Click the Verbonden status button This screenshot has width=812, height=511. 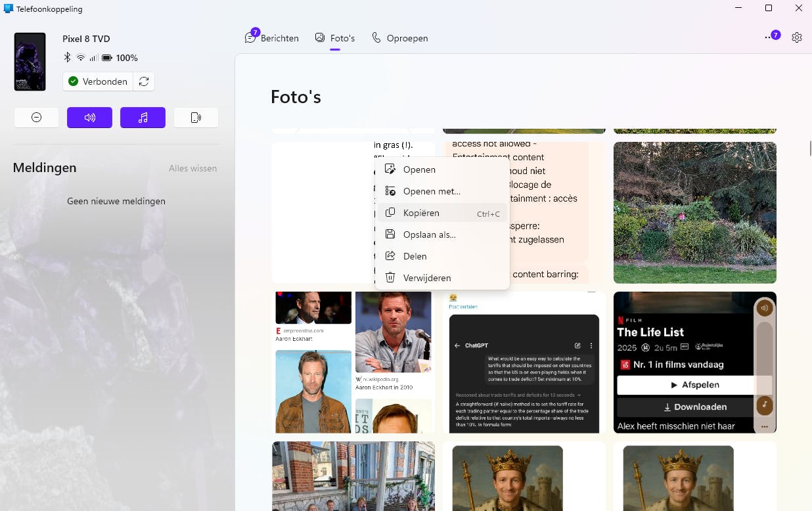[98, 81]
